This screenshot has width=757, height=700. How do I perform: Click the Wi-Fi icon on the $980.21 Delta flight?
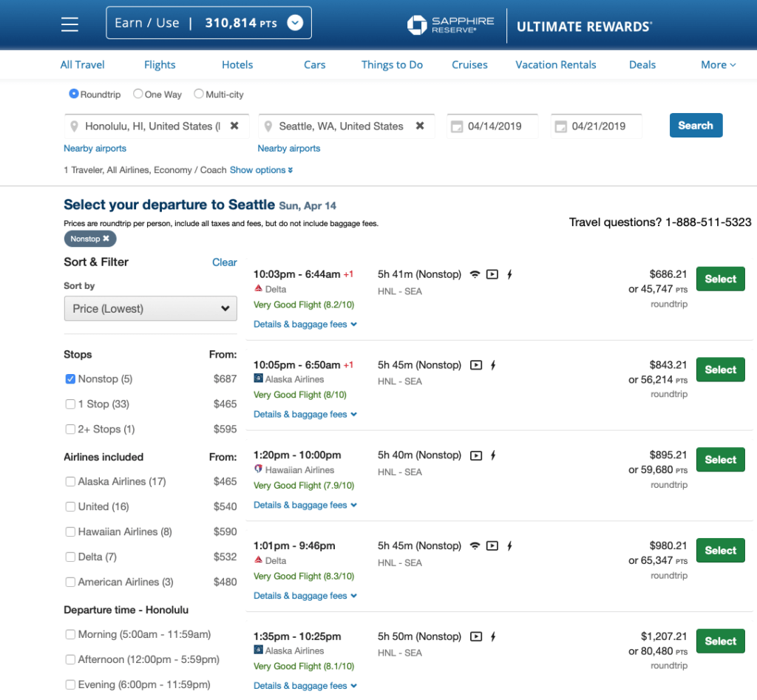[x=475, y=546]
